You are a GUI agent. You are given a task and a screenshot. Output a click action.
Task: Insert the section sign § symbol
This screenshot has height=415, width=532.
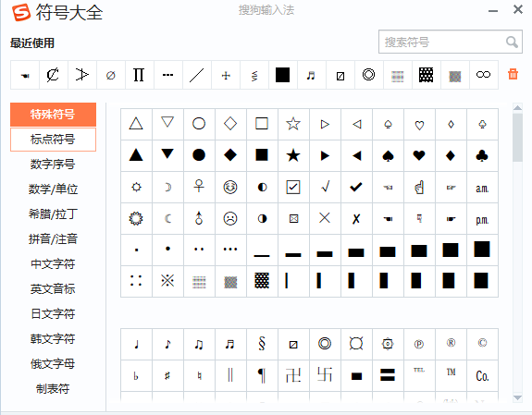(262, 344)
